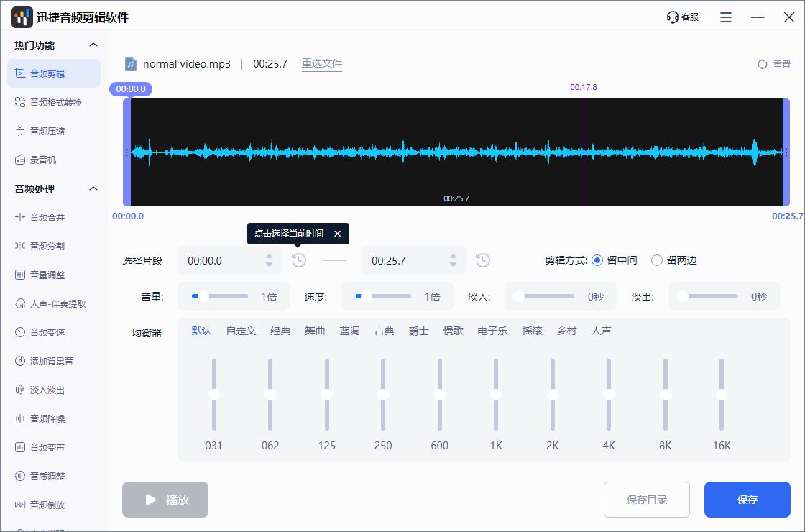Click the purple playhead line at 00:17.8

pos(584,152)
